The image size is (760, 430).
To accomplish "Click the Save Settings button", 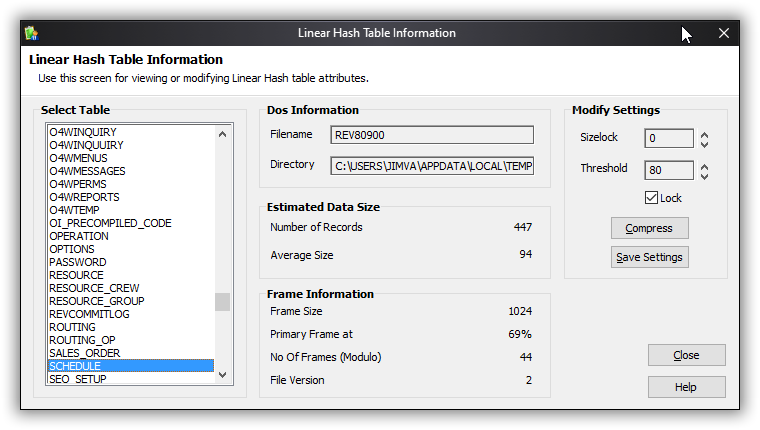I will click(649, 257).
